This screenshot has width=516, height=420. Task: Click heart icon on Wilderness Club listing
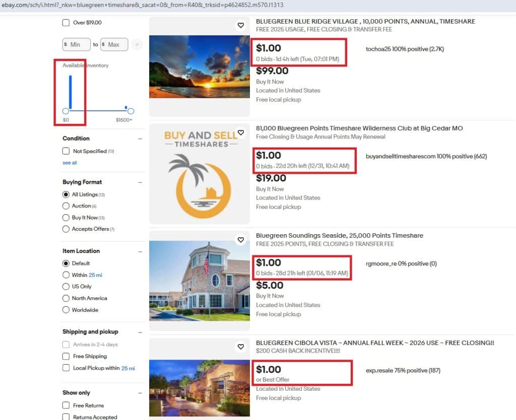pyautogui.click(x=241, y=132)
